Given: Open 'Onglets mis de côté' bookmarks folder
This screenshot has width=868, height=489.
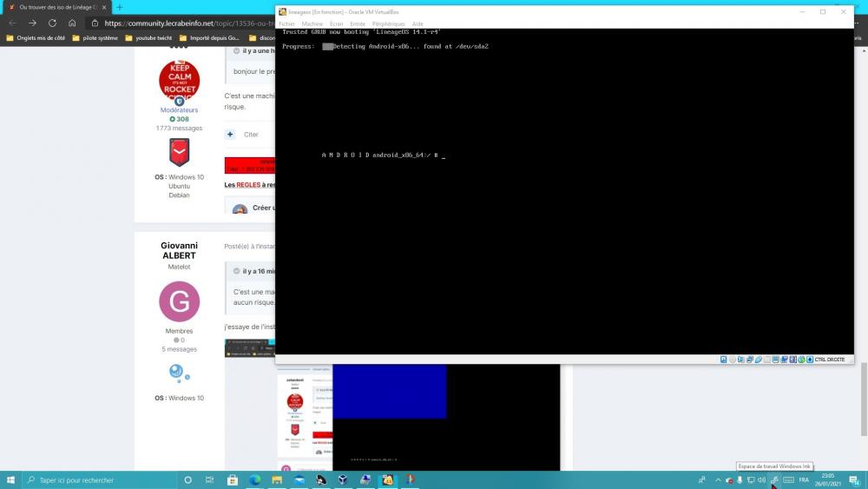Looking at the screenshot, I should (36, 38).
